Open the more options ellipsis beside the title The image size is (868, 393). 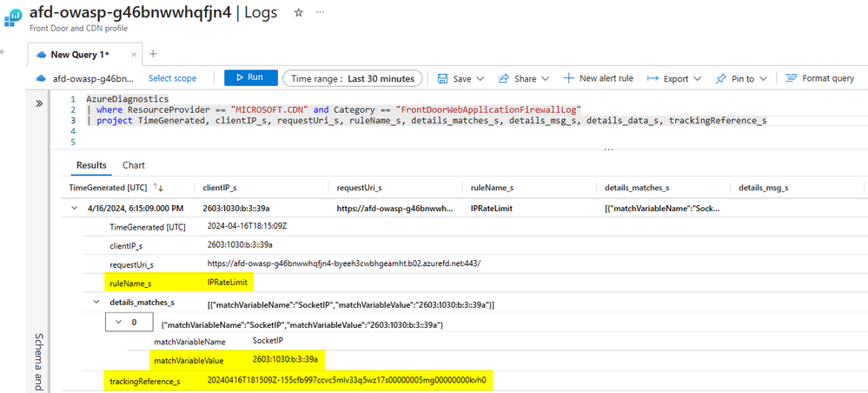point(320,13)
